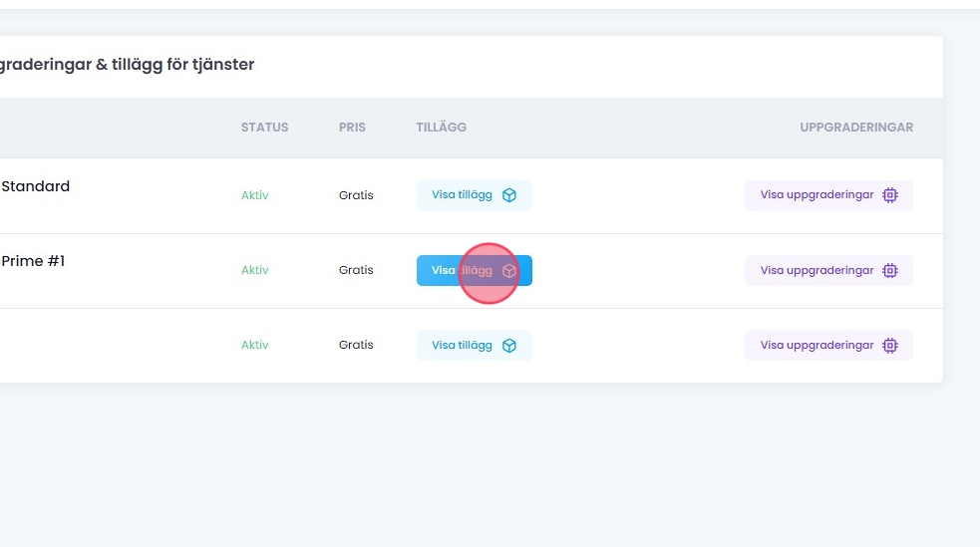Select the Standard service name
The height and width of the screenshot is (547, 980).
click(x=36, y=186)
